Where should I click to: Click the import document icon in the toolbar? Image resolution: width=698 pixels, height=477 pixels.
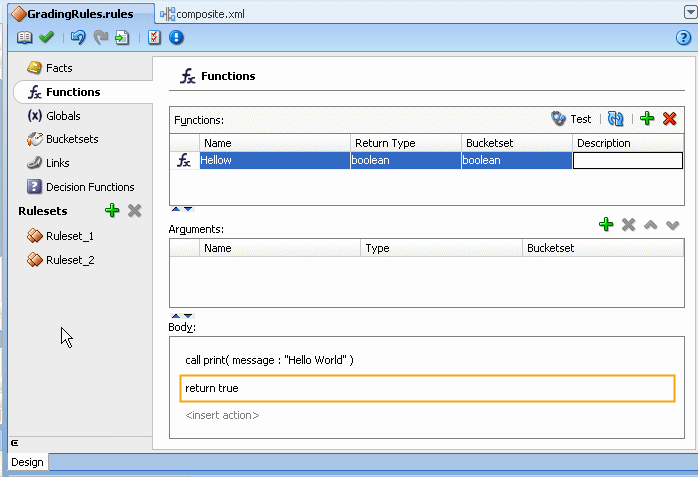tap(122, 37)
